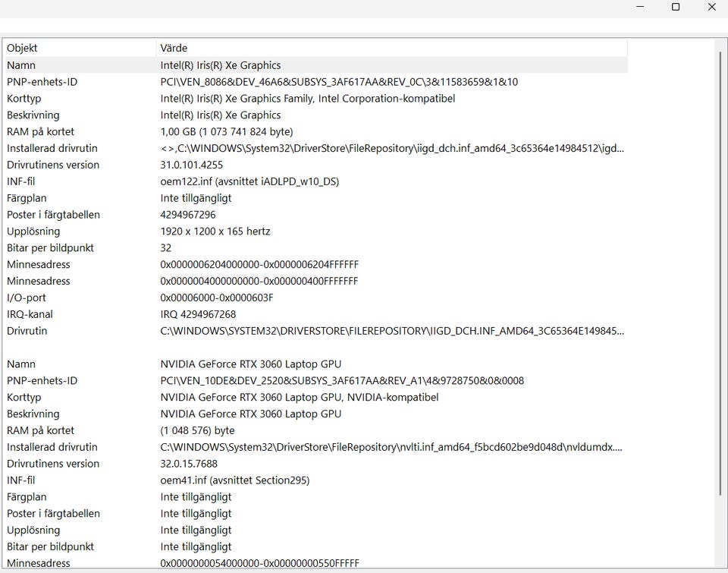
Task: Select the Intel(R) Iris(R) Xe Graphics Namn row
Action: 220,65
